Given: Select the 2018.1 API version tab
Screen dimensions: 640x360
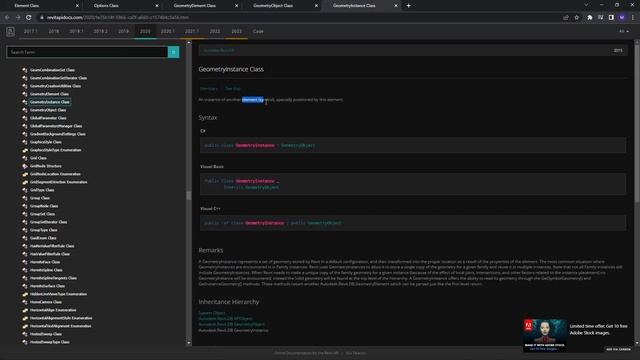Looking at the screenshot, I should [x=76, y=31].
